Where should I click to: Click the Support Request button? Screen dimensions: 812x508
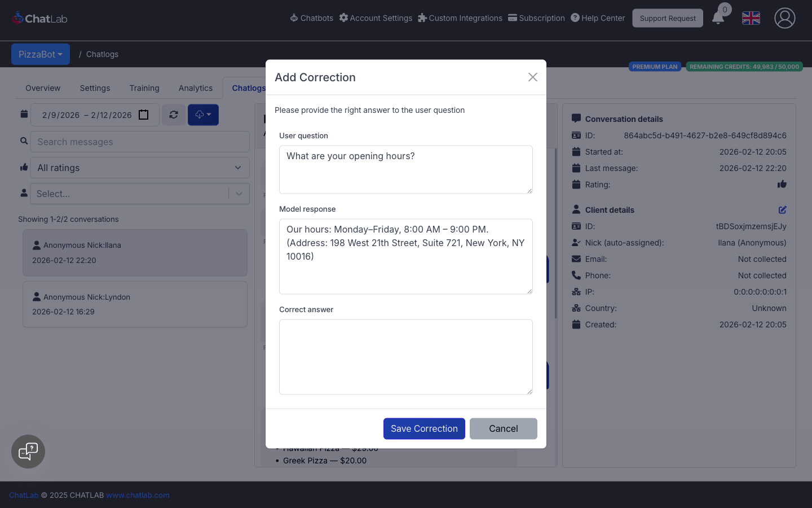tap(667, 18)
